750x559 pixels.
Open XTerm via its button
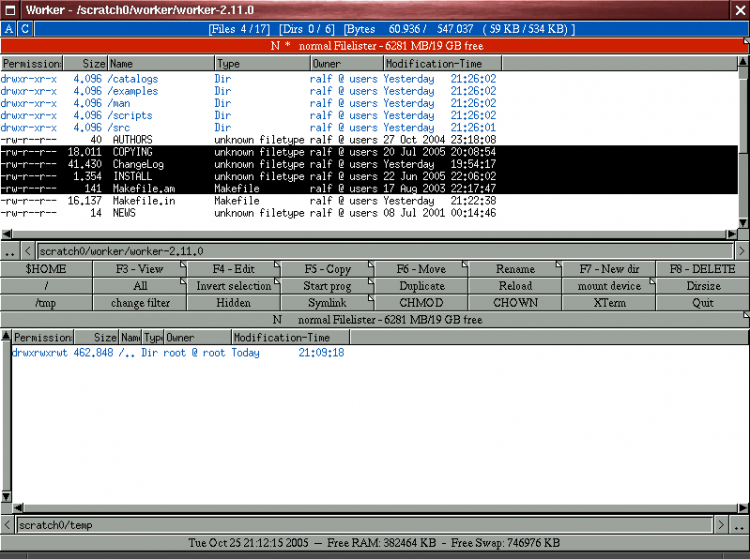click(608, 303)
